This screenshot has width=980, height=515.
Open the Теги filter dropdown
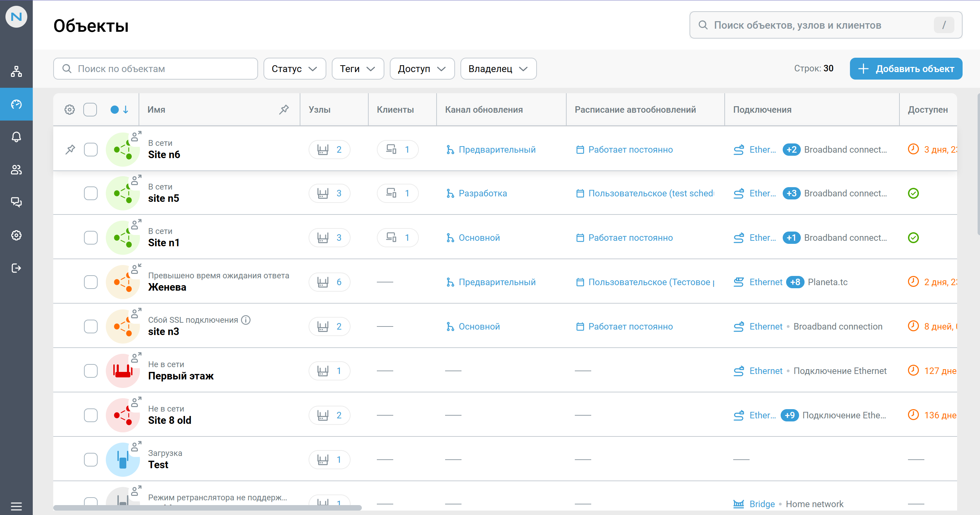pos(358,69)
